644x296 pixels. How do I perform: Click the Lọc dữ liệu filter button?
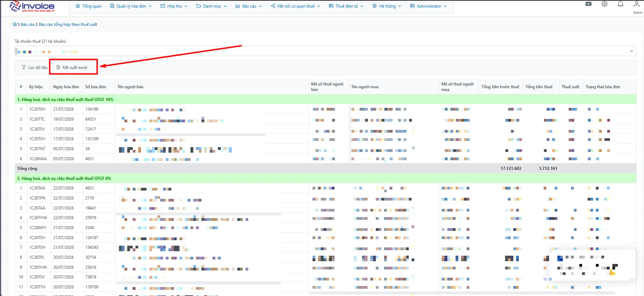(x=34, y=68)
